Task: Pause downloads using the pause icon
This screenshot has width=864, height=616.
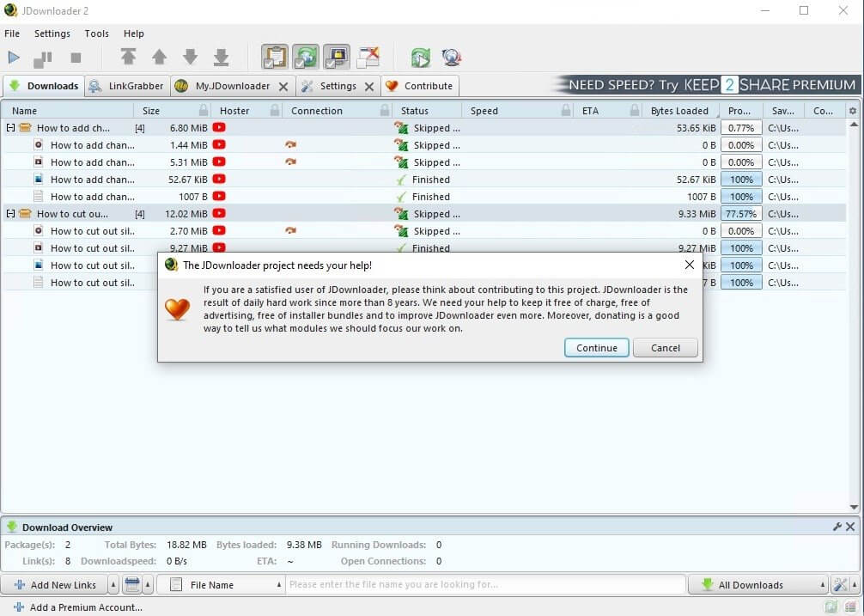Action: (43, 58)
